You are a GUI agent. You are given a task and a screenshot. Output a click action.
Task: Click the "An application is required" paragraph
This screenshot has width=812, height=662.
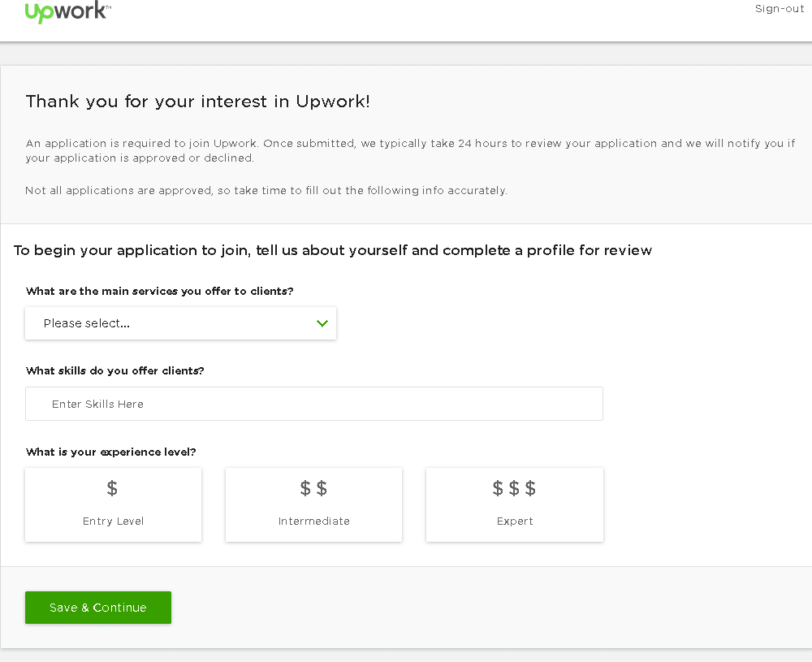pyautogui.click(x=410, y=150)
